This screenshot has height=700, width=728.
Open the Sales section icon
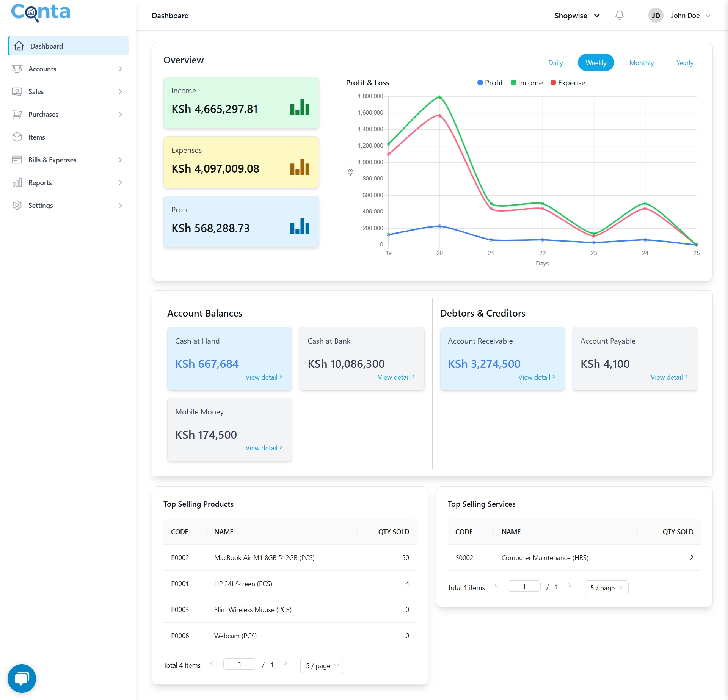coord(17,91)
